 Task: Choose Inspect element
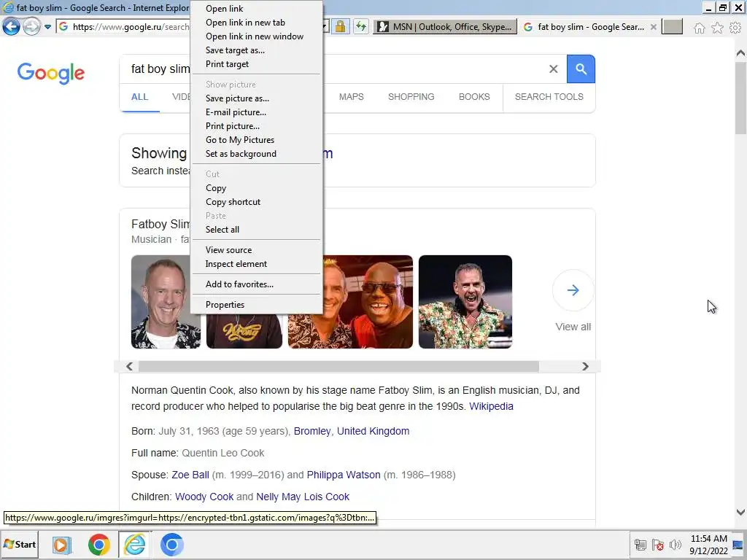[x=256, y=263]
